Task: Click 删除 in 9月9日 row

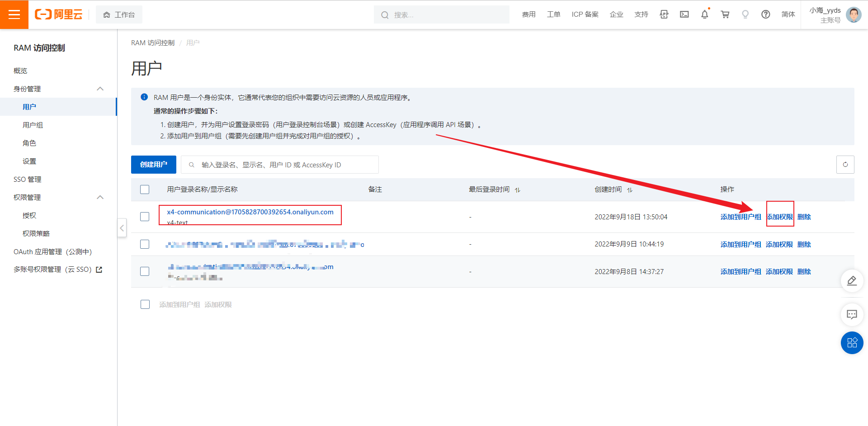Action: (804, 244)
